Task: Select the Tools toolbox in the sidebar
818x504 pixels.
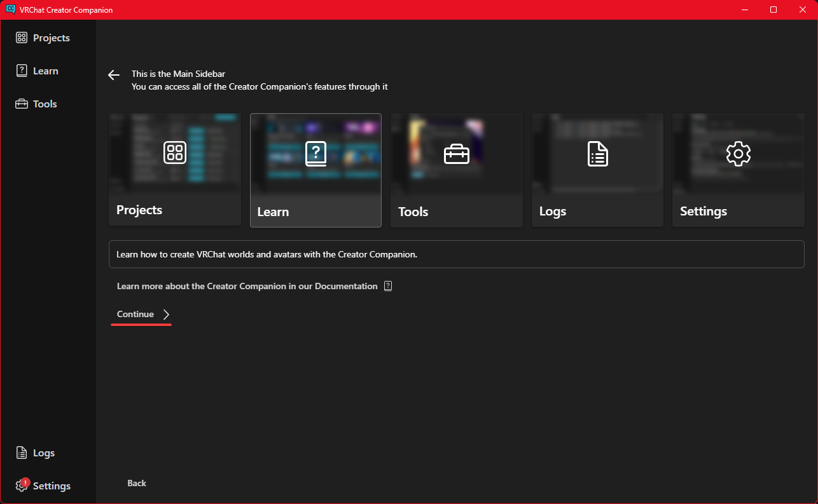Action: 36,104
